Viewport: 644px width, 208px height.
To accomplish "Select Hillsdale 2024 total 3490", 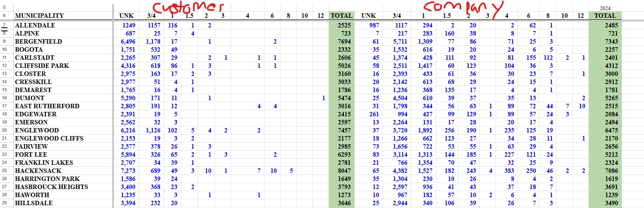I will click(611, 203).
